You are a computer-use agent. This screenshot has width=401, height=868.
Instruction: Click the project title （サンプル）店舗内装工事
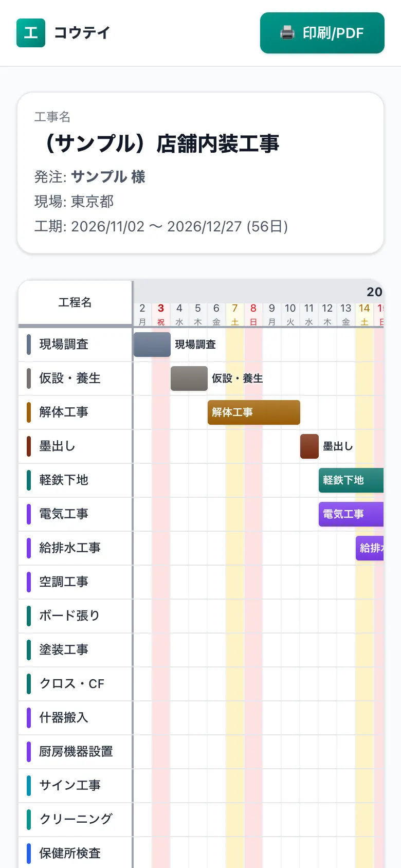pos(158,143)
